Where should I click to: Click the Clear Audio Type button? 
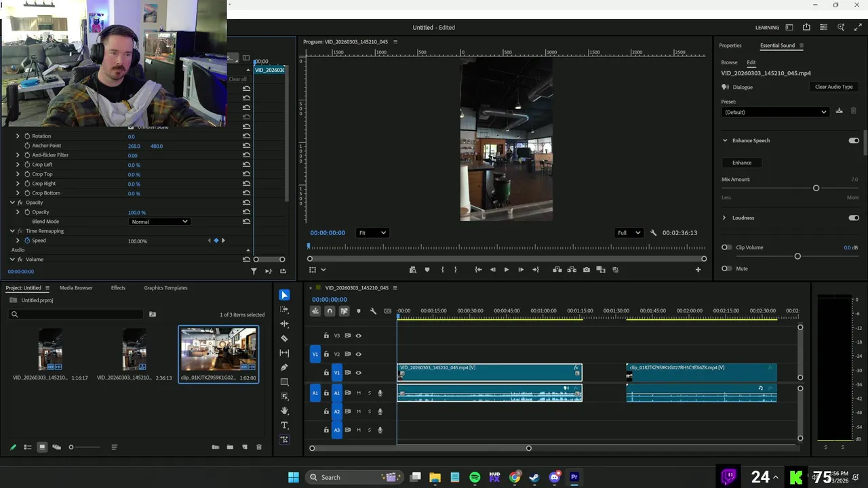tap(833, 87)
